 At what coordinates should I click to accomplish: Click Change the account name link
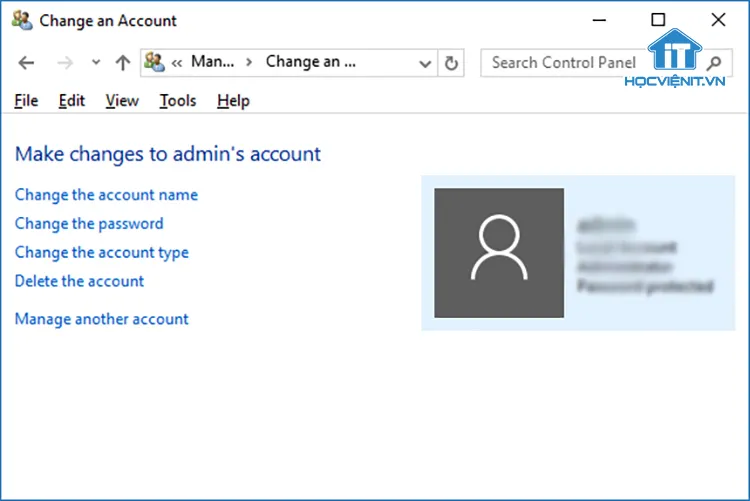pos(106,195)
